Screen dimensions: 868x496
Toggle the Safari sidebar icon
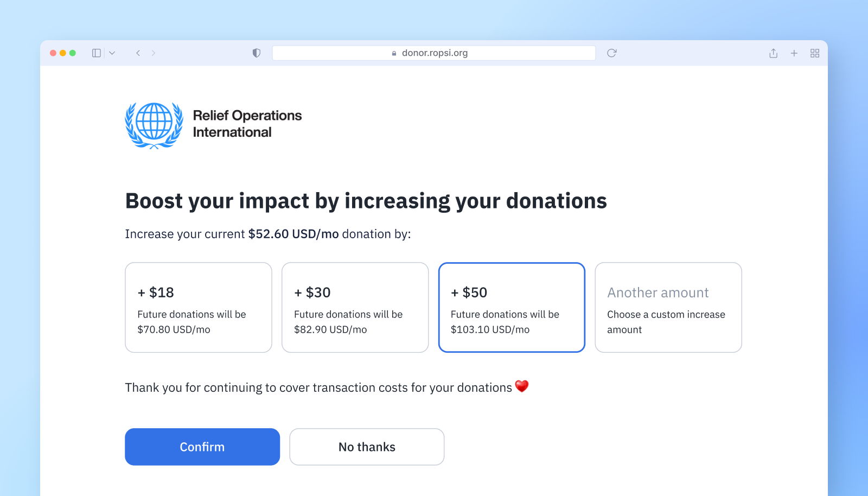tap(97, 53)
